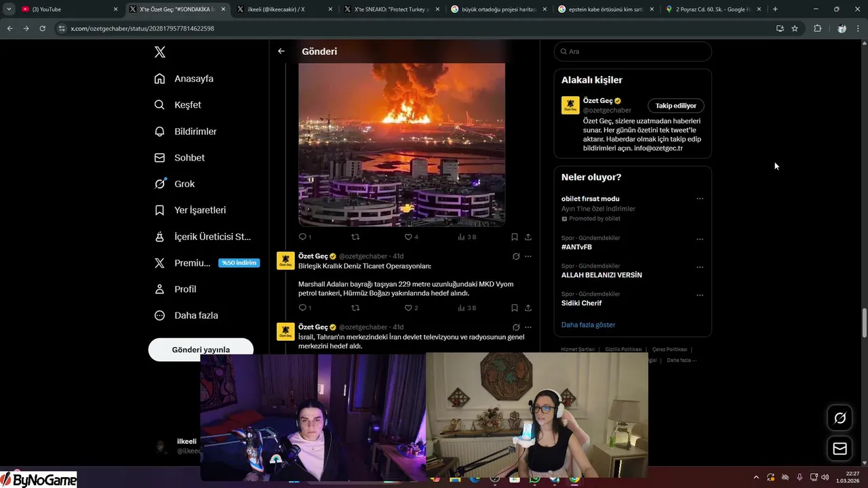Open new browser tab
The height and width of the screenshot is (488, 868).
[x=775, y=9]
